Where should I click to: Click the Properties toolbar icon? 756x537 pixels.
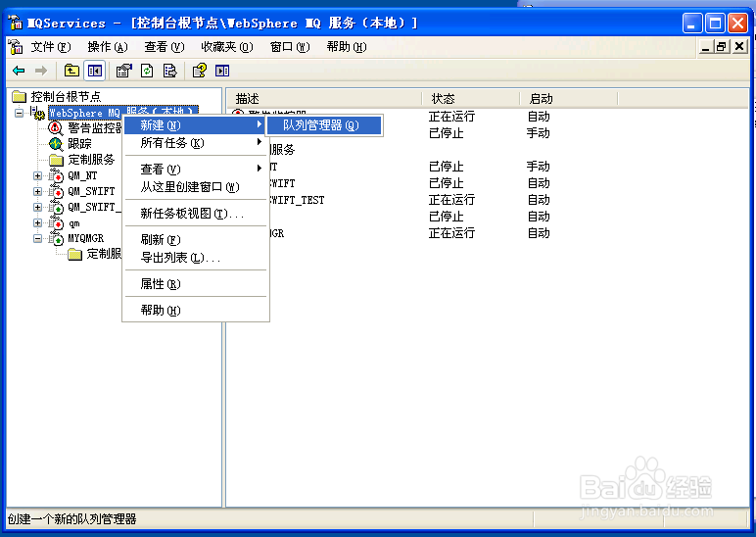click(124, 71)
